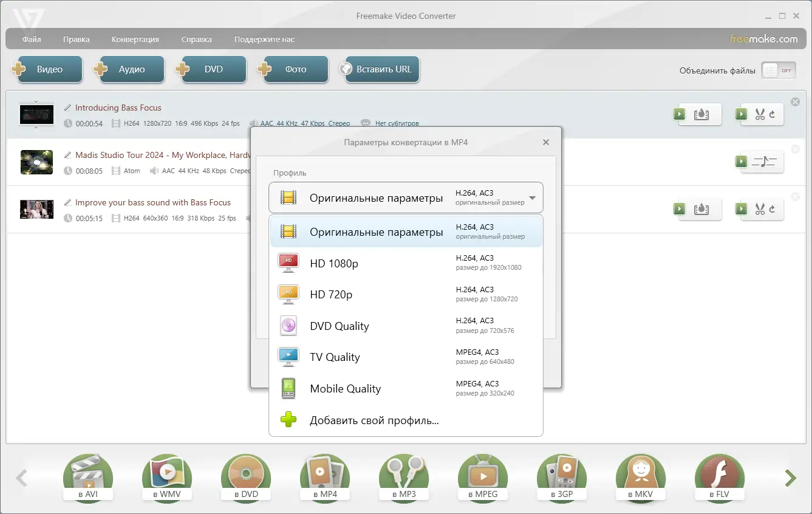Open the Поддержите нас menu
This screenshot has width=812, height=514.
click(264, 39)
